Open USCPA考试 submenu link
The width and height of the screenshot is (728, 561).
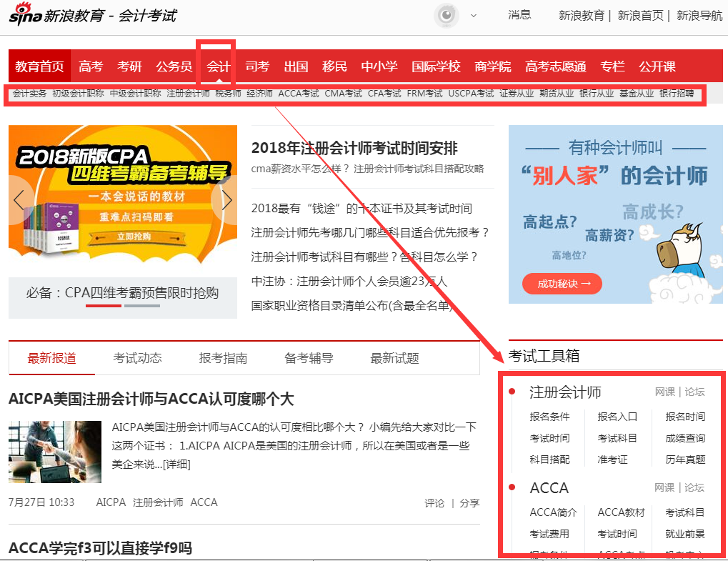[x=471, y=94]
